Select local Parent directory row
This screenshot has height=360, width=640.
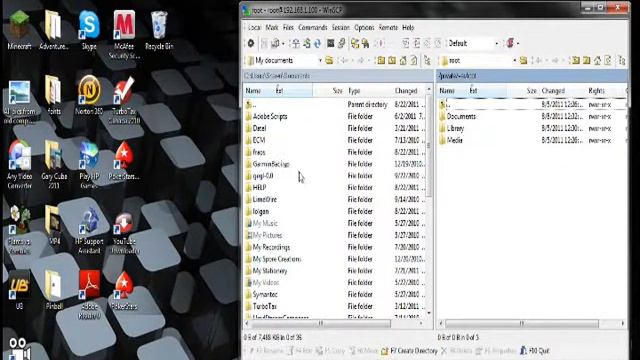[x=335, y=104]
